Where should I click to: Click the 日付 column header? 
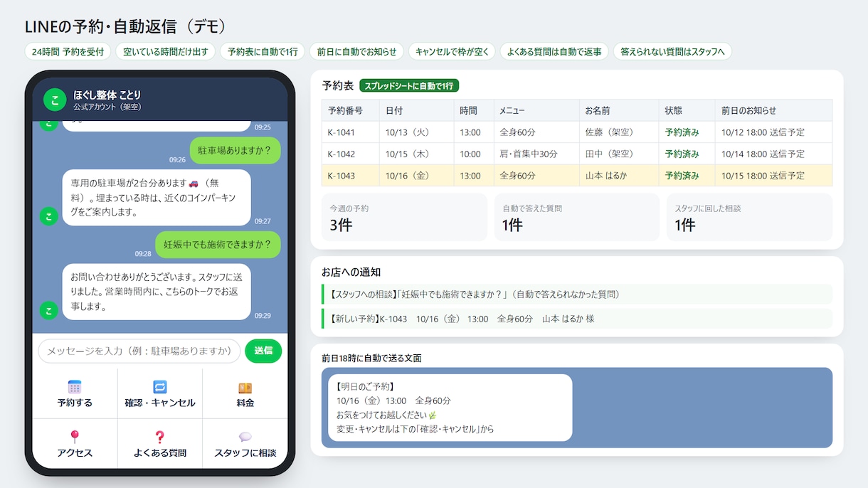(x=417, y=110)
